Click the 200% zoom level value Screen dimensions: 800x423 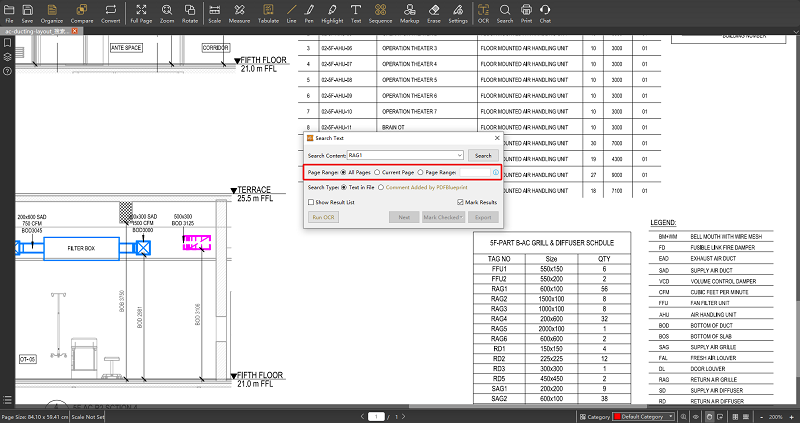[776, 417]
